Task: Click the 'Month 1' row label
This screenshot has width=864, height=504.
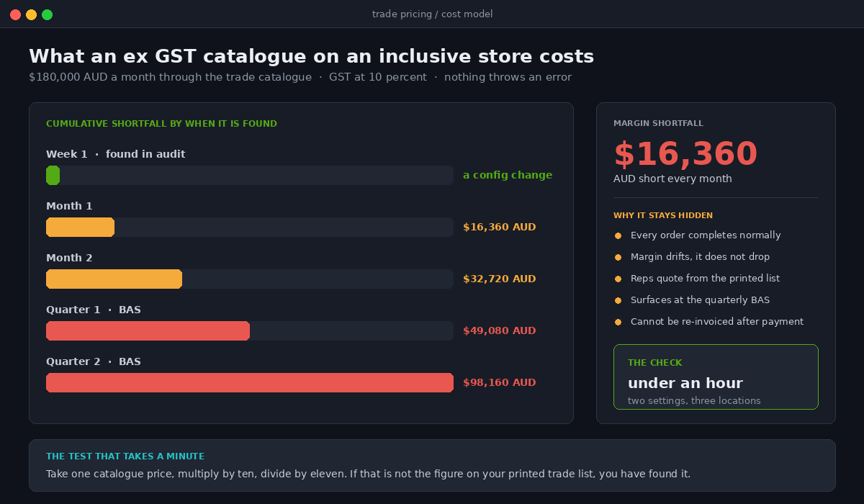Action: pyautogui.click(x=69, y=206)
